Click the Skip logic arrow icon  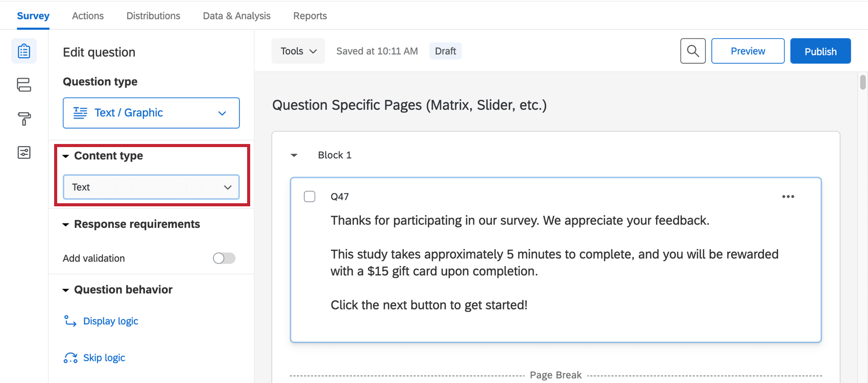coord(70,357)
